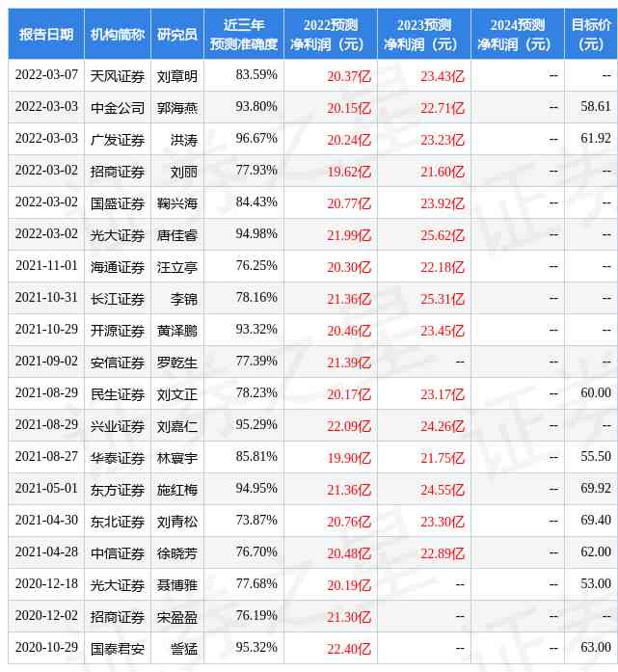Select the 东方证券 institution cell
This screenshot has height=672, width=618.
coord(118,490)
